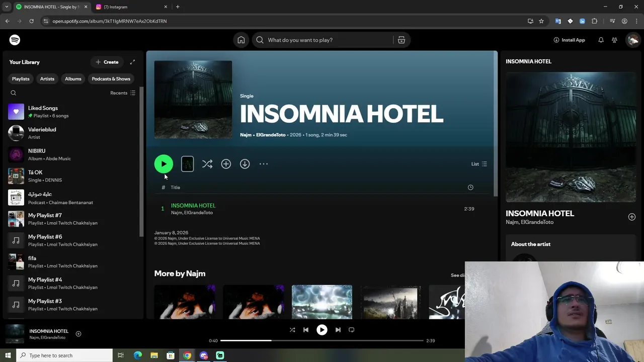644x362 pixels.
Task: Open My Playlist #4
Action: point(72,283)
